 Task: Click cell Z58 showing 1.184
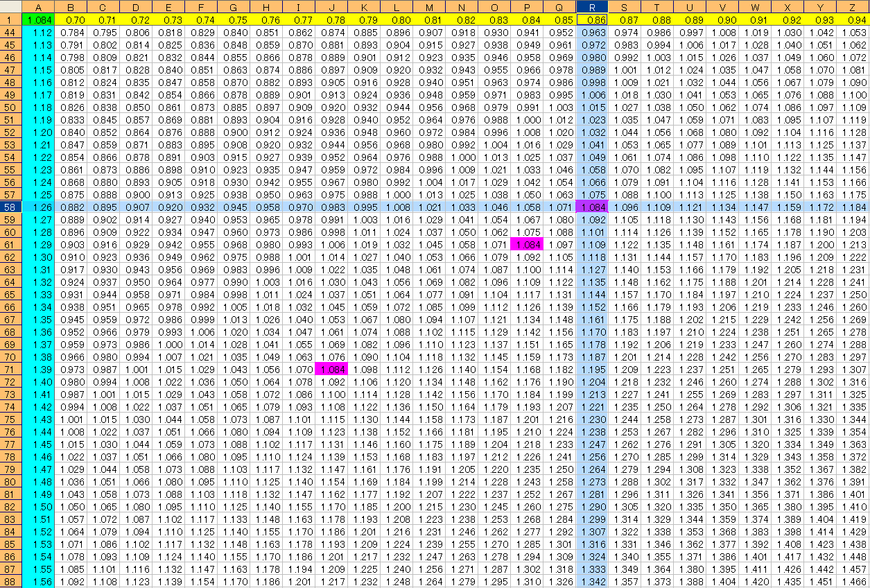pos(853,207)
